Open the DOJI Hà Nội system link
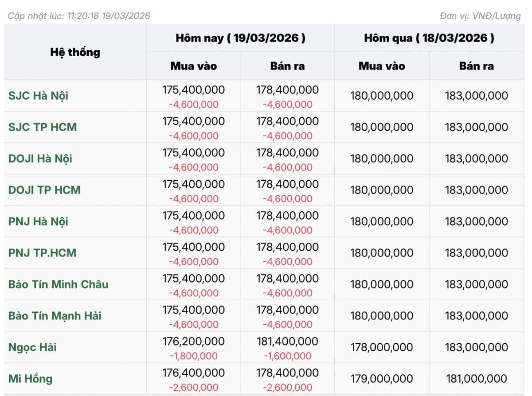This screenshot has height=396, width=532. coord(40,159)
